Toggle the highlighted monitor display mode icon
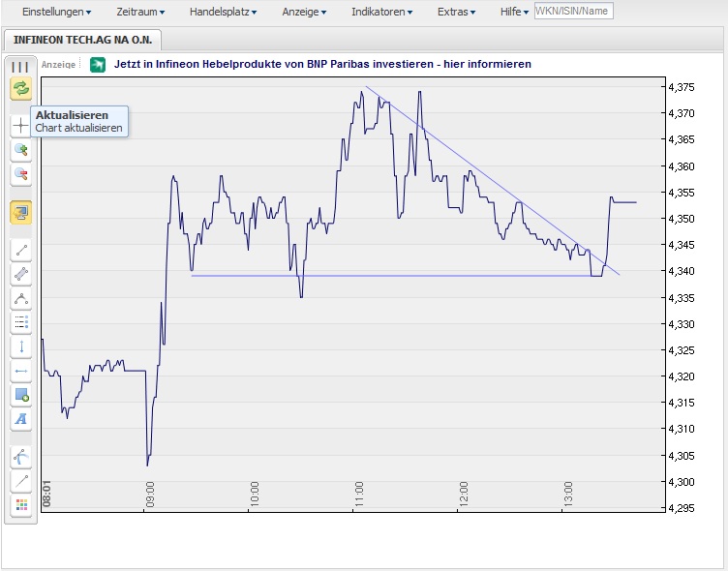The image size is (728, 571). pos(21,213)
